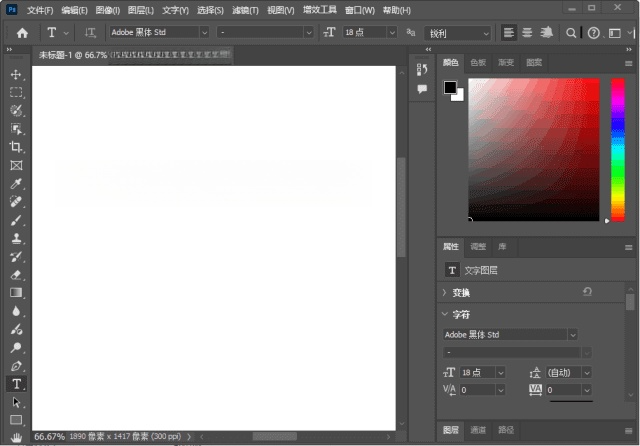Enable center align text option
The width and height of the screenshot is (640, 446).
[527, 33]
